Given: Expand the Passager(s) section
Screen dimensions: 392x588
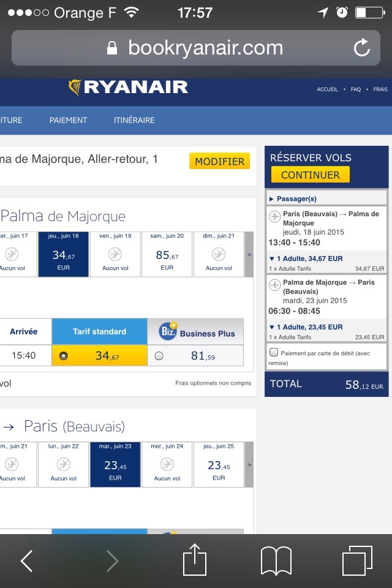Looking at the screenshot, I should (272, 198).
